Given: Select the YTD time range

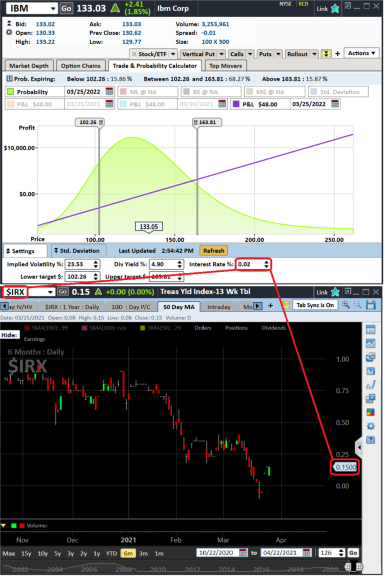Looking at the screenshot, I should click(111, 553).
